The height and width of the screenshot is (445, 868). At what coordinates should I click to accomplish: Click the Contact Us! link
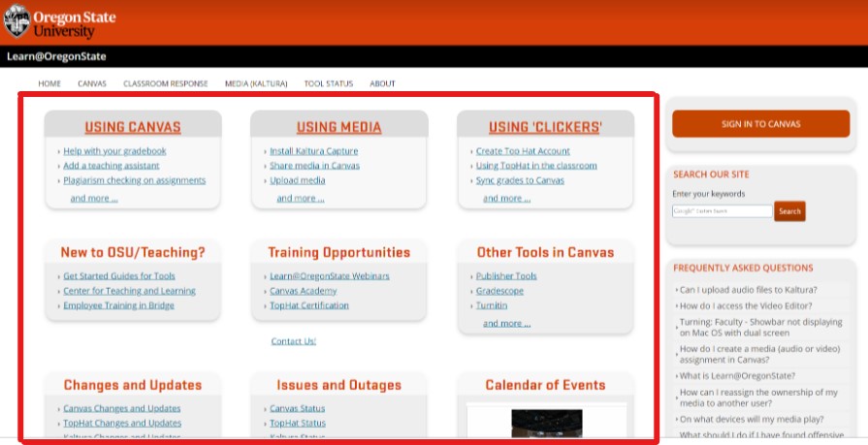click(x=294, y=341)
